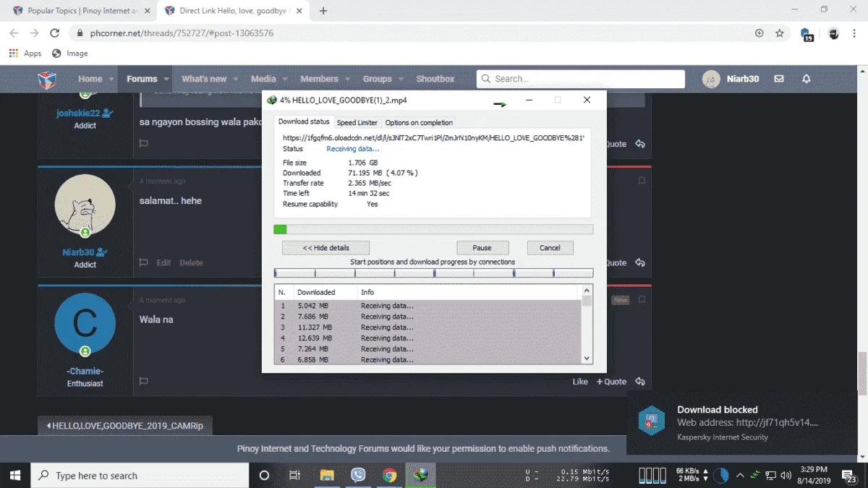Open the alerts bell icon
This screenshot has width=868, height=488.
tap(807, 79)
